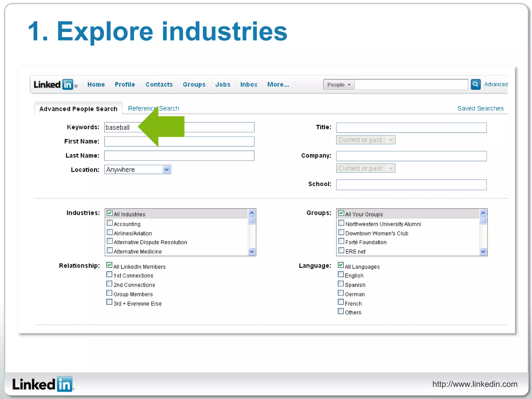Image resolution: width=532 pixels, height=399 pixels.
Task: Open the Groups menu
Action: (194, 85)
